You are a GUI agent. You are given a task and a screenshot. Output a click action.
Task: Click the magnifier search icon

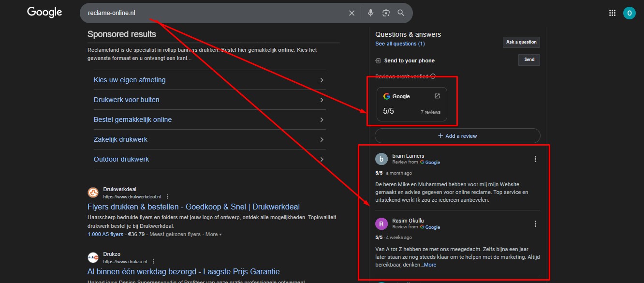401,13
